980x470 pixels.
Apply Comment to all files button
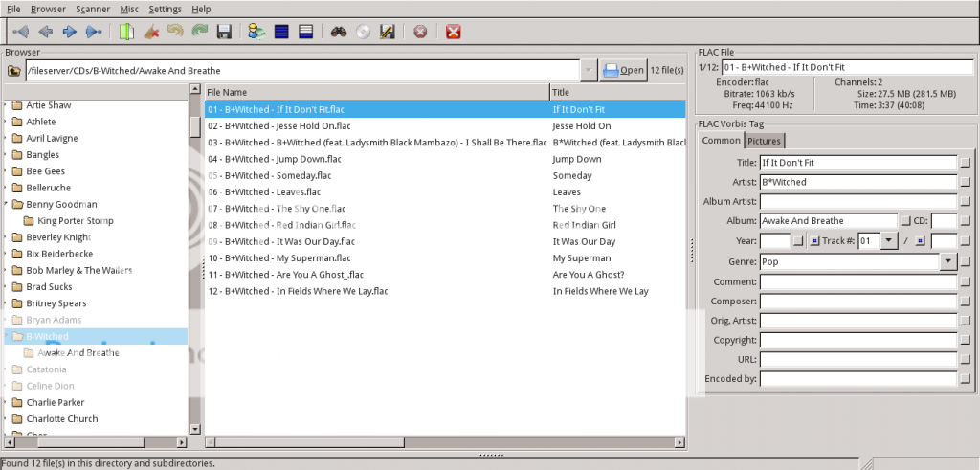coord(966,281)
